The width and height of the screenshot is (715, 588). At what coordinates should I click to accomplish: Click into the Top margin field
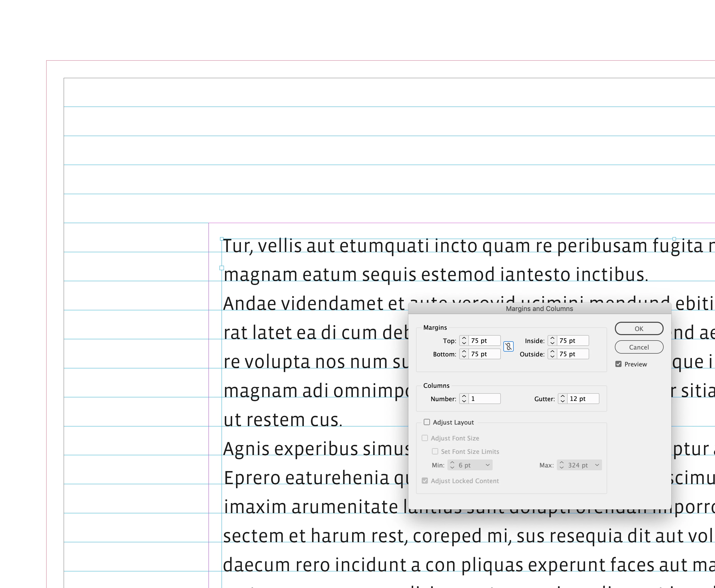point(484,341)
